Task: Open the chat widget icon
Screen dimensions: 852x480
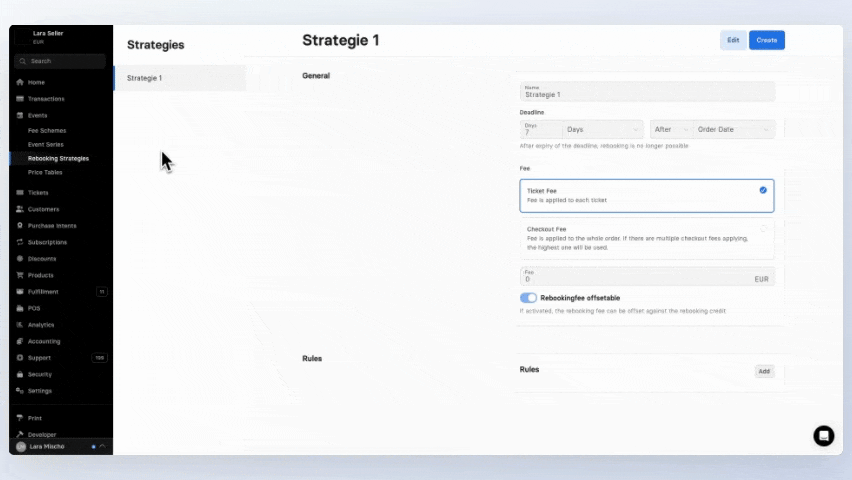Action: [x=823, y=435]
